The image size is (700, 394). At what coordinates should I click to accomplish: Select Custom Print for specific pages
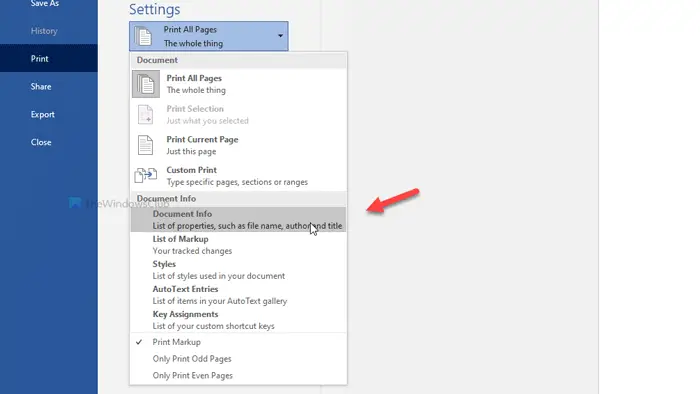point(238,176)
